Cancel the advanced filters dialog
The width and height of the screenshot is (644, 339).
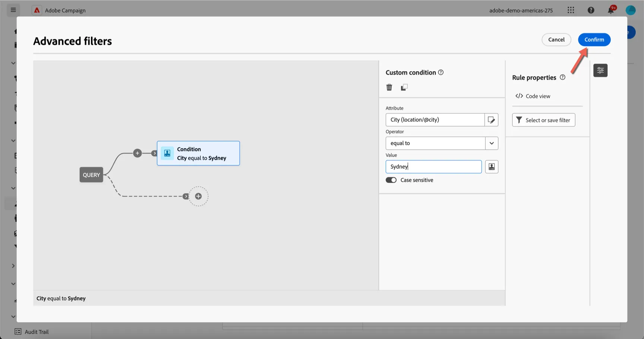click(x=556, y=40)
